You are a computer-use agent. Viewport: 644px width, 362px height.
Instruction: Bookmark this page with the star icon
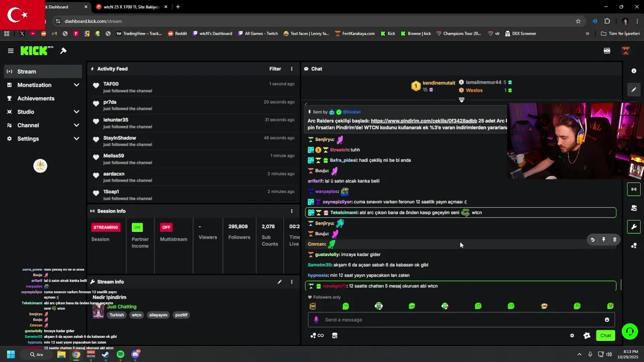pos(578,21)
